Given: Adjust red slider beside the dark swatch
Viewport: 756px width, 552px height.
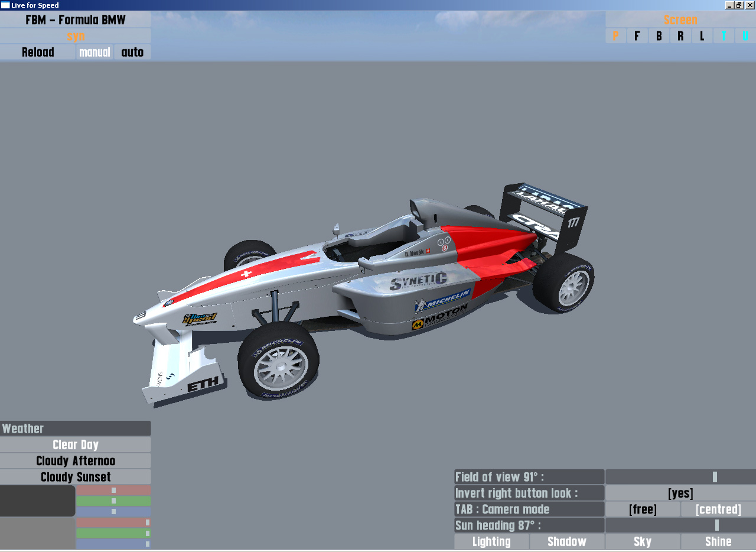Looking at the screenshot, I should [113, 490].
